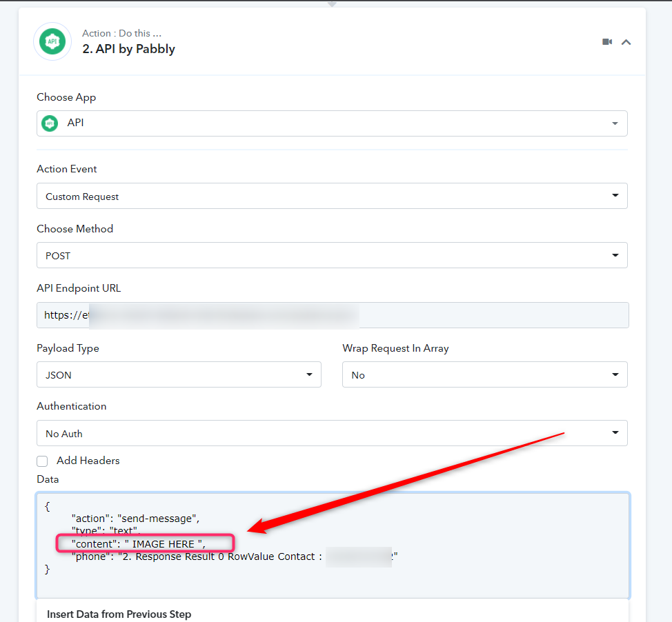Click the '2. API by Pabbly' step title
This screenshot has width=672, height=622.
pos(128,49)
